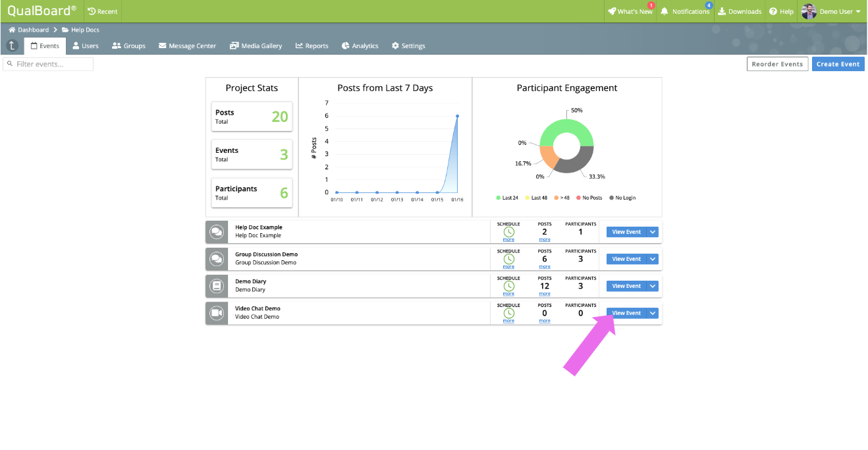Expand the dropdown arrow beside Video Chat Demo's View Event

point(653,313)
